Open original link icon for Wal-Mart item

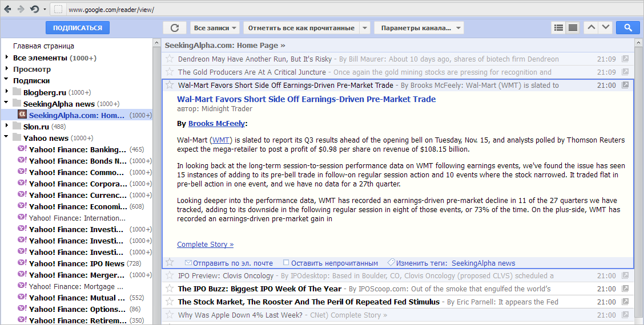point(625,85)
